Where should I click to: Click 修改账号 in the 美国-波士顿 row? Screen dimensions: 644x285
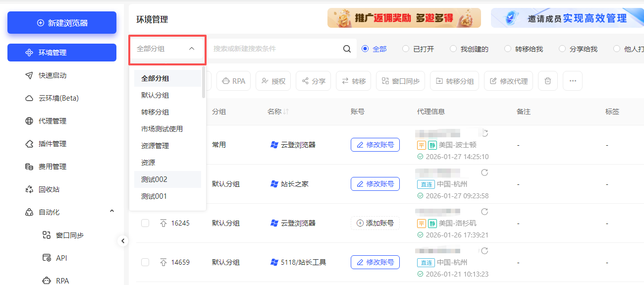pyautogui.click(x=375, y=145)
